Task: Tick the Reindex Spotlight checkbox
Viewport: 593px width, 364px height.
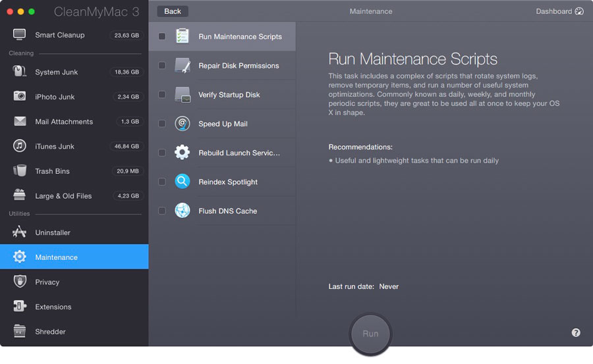Action: click(162, 182)
